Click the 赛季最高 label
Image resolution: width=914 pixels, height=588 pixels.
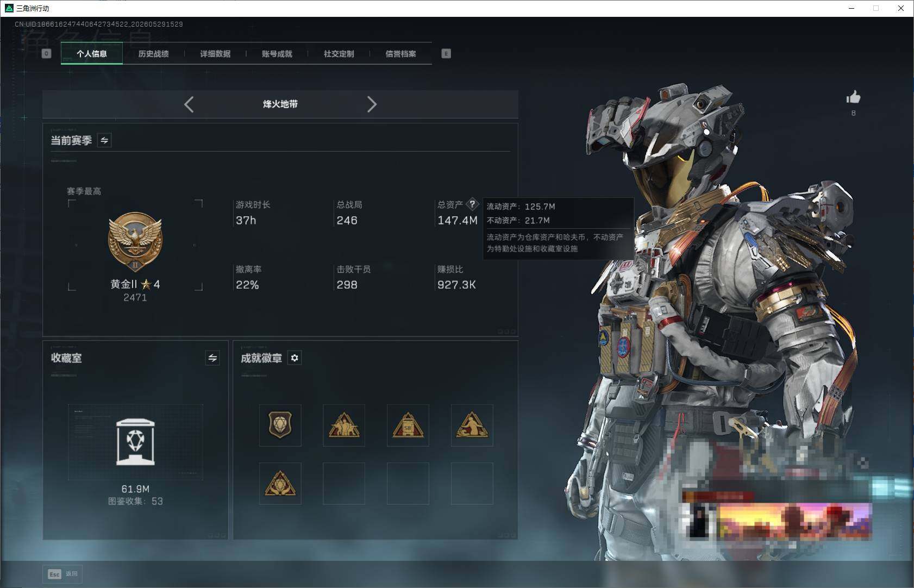[84, 191]
